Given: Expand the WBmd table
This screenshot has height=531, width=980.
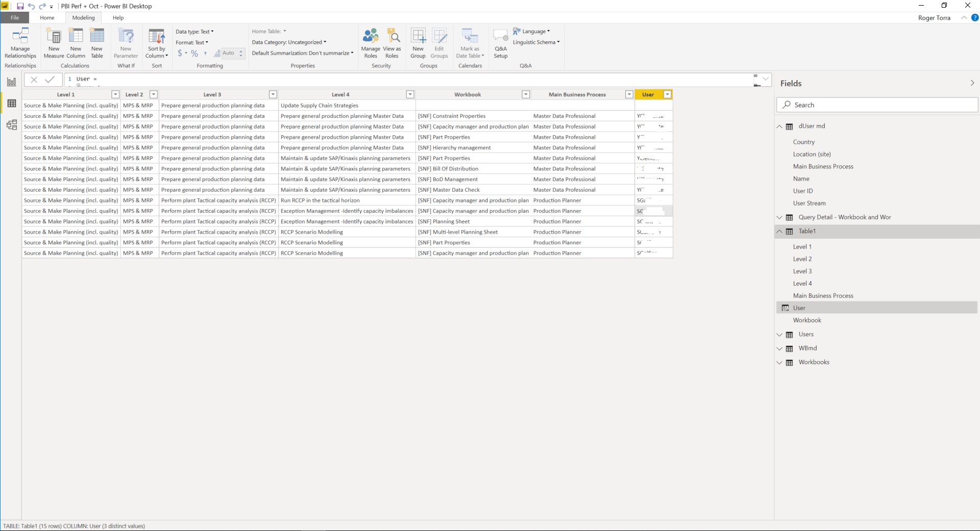Looking at the screenshot, I should [779, 349].
